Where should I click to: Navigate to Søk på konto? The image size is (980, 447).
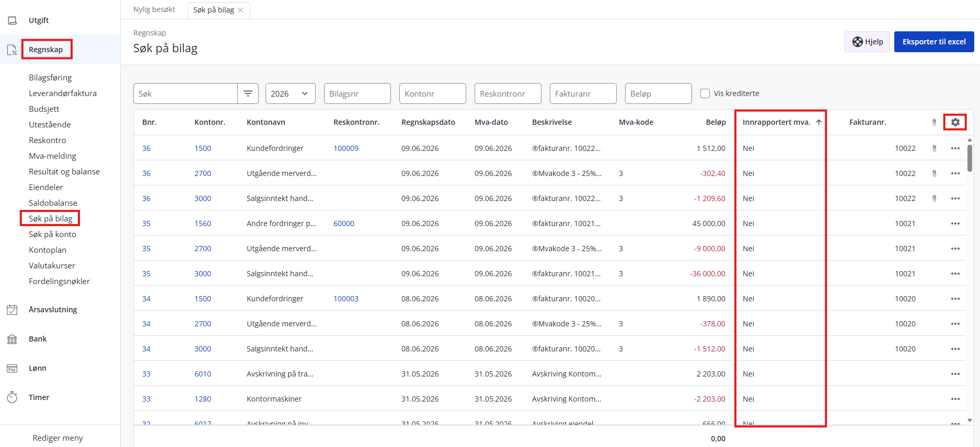click(x=52, y=234)
